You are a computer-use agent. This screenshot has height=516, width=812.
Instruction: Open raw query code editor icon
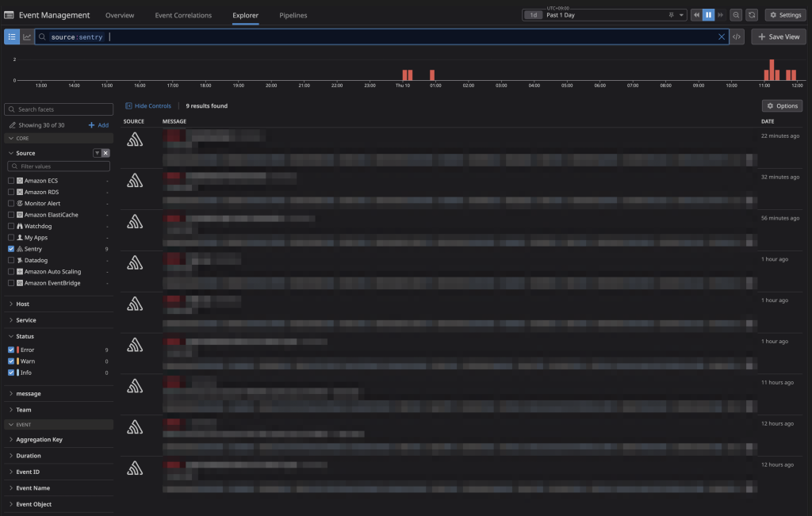pyautogui.click(x=737, y=37)
